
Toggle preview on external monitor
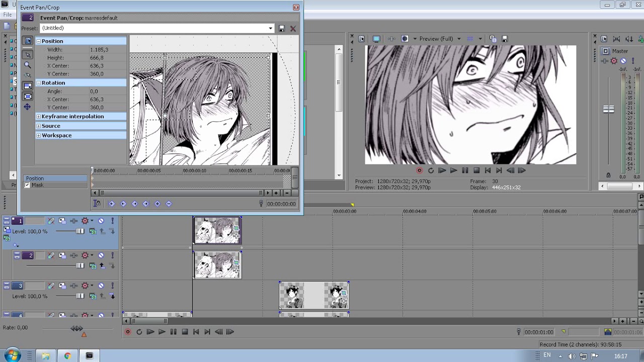pyautogui.click(x=376, y=39)
